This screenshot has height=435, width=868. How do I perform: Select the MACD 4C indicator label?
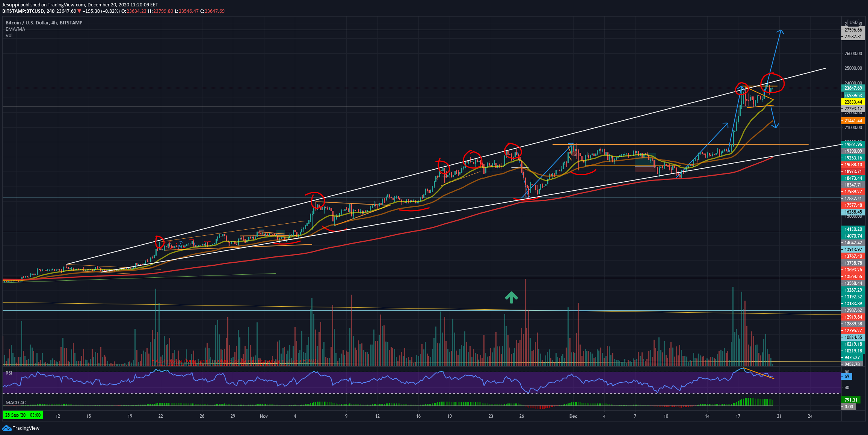[16, 403]
